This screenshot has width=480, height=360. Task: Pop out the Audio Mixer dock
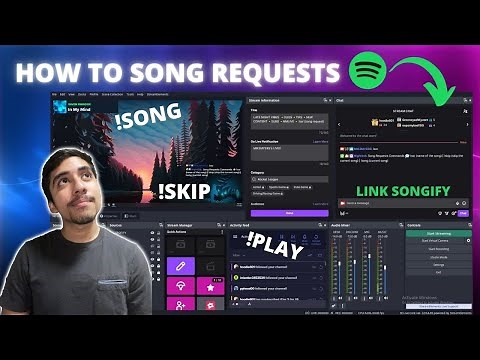point(401,225)
